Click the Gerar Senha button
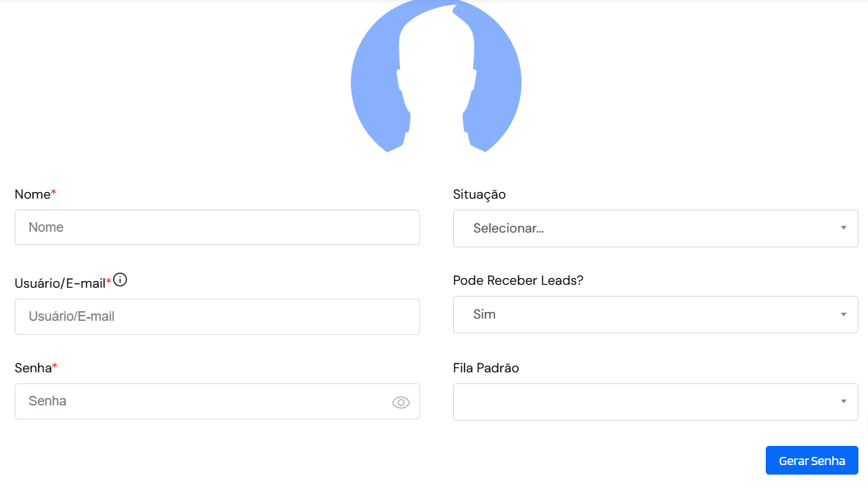 811,461
